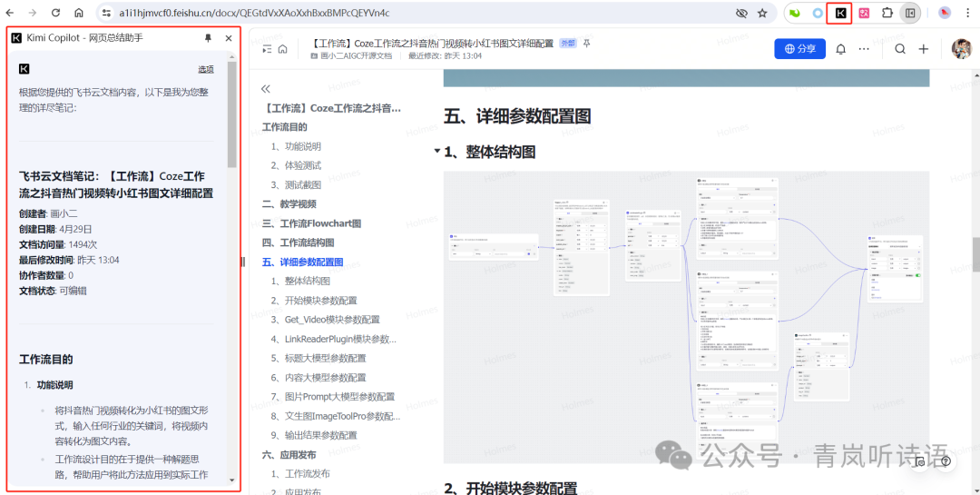Bookmark this page with the star icon
The image size is (980, 495).
[x=762, y=13]
